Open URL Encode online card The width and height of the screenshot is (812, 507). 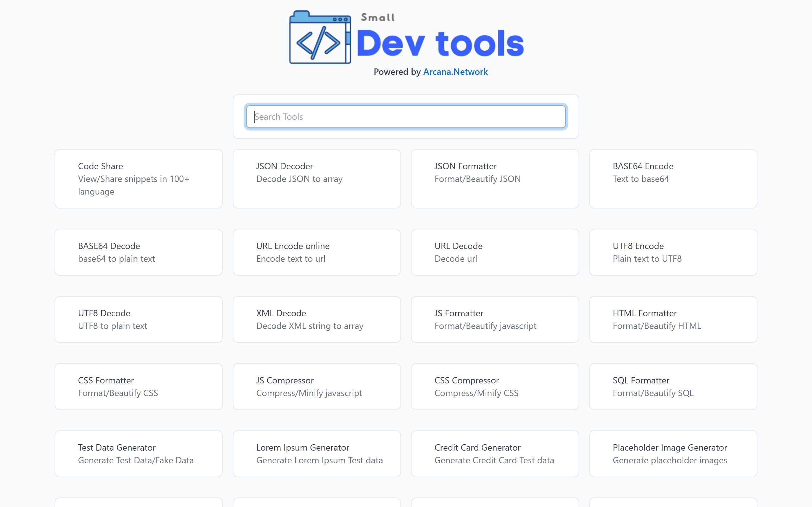tap(317, 252)
